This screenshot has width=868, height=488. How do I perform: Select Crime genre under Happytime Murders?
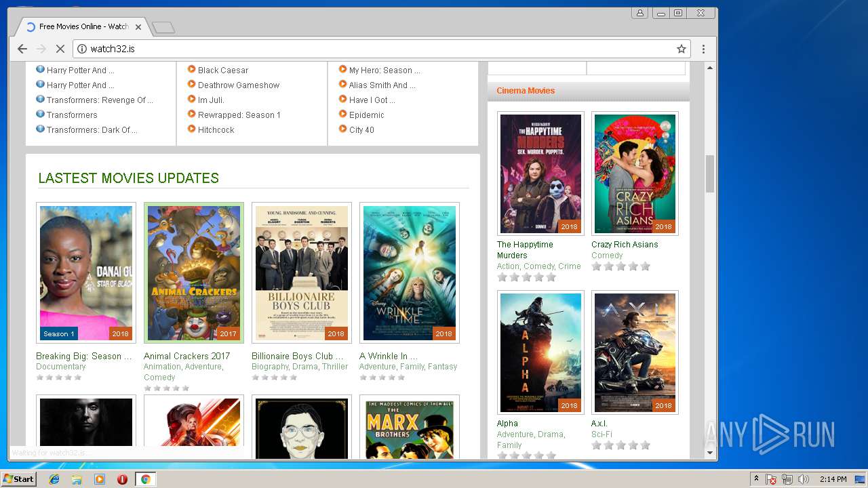click(x=570, y=266)
